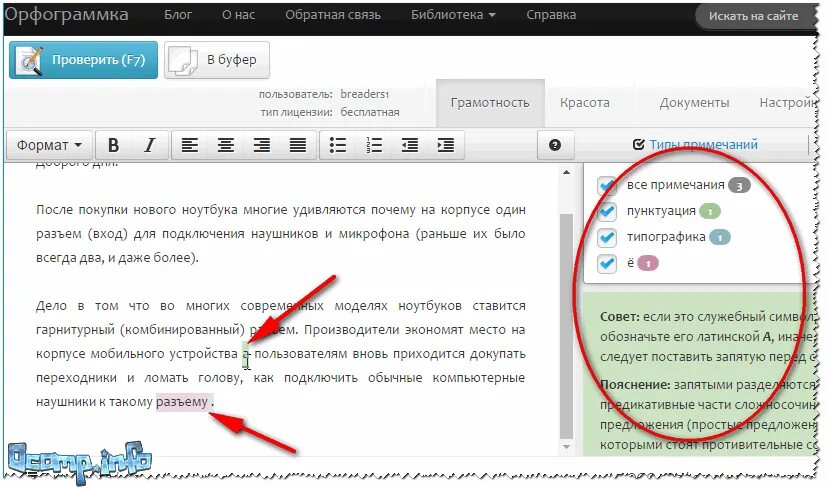This screenshot has width=829, height=488.
Task: Click license type бесплатная
Action: 370,112
